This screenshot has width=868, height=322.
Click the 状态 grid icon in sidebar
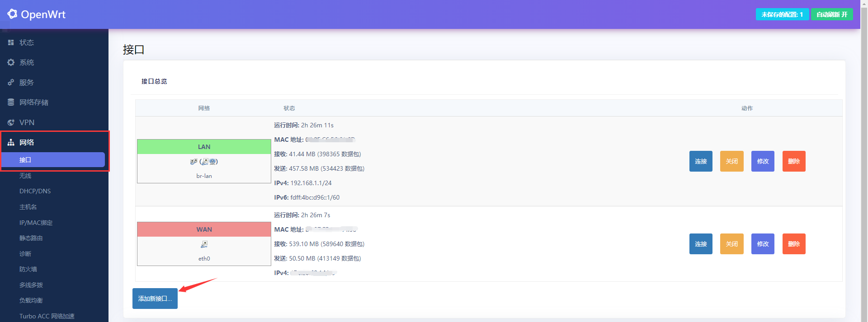click(x=11, y=42)
